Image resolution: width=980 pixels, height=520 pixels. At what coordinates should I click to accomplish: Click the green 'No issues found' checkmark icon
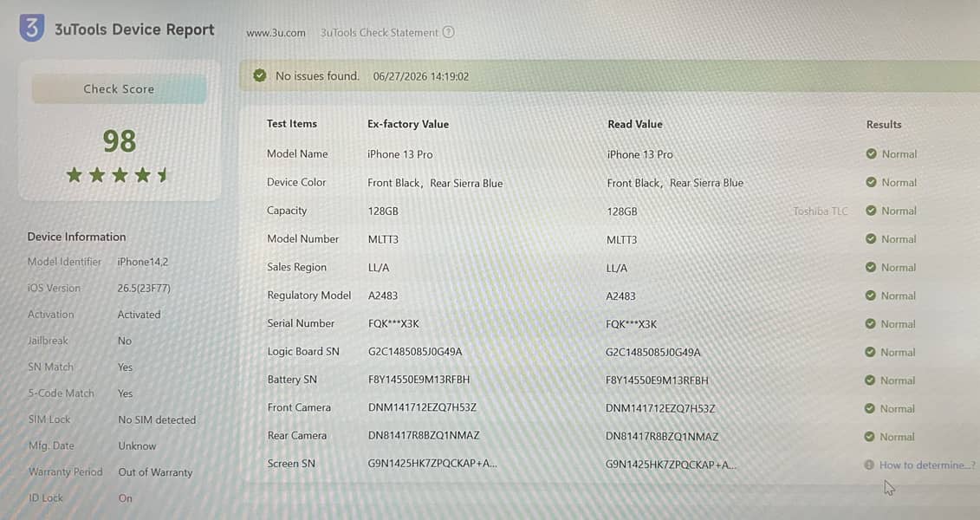point(260,75)
